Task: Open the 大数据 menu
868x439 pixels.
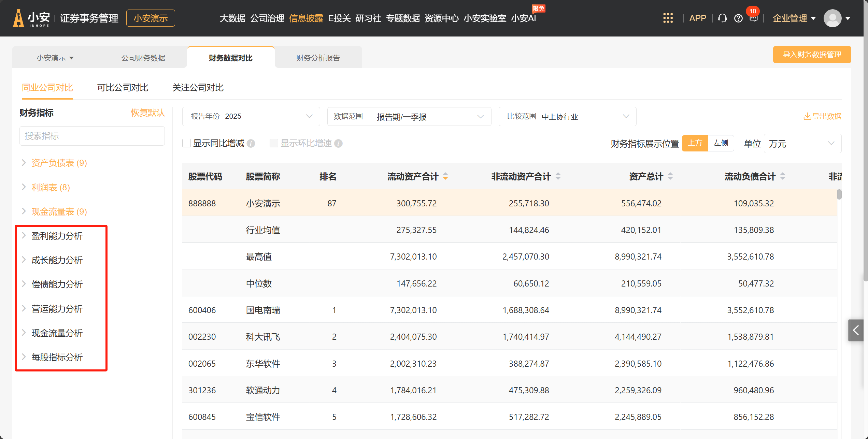Action: click(232, 18)
